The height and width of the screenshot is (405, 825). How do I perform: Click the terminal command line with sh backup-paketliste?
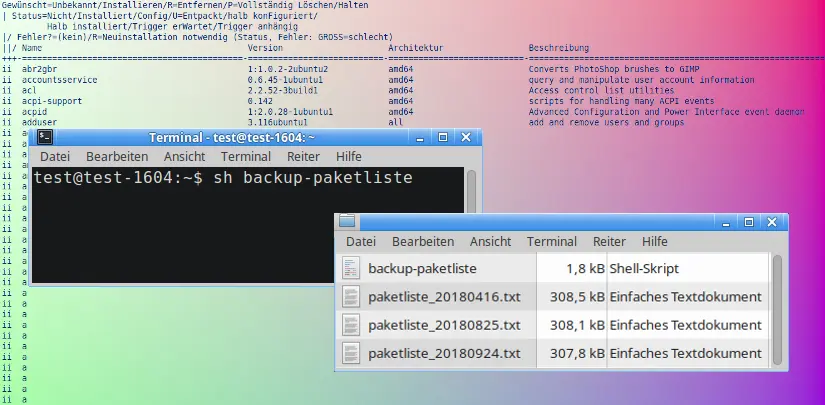[222, 178]
